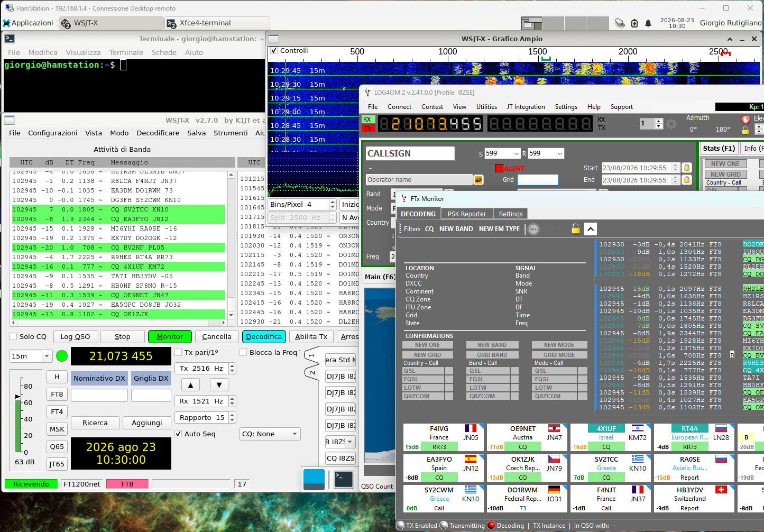Toggle the End time lock icon

[687, 180]
